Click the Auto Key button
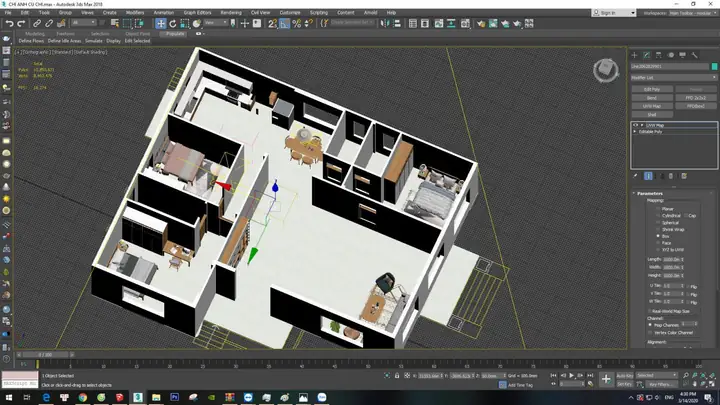The image size is (720, 405). pyautogui.click(x=625, y=375)
